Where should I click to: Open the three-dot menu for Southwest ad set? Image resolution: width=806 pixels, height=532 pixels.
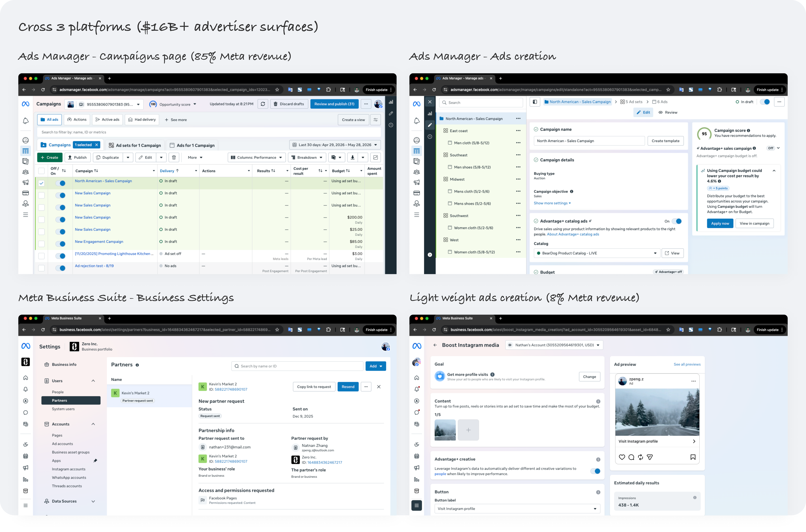click(x=518, y=216)
